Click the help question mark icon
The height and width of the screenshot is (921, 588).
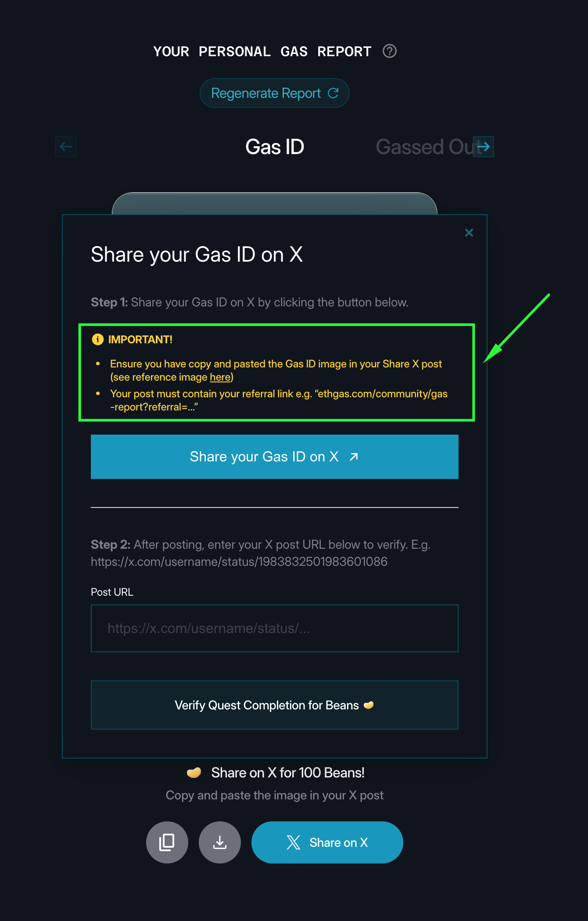click(x=389, y=51)
